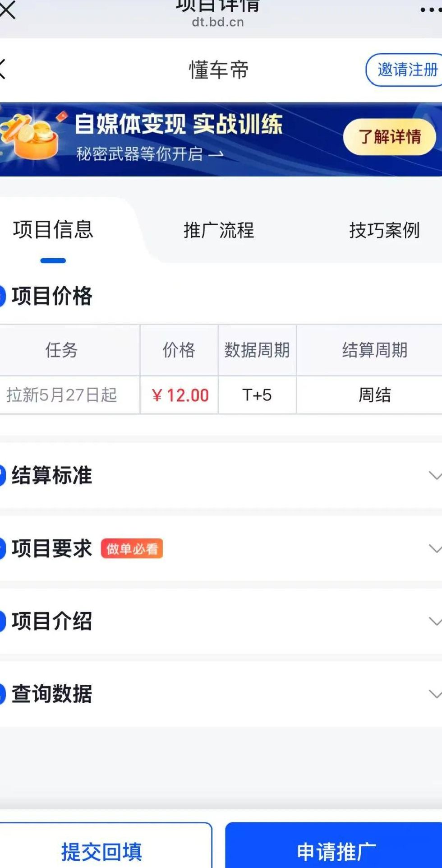The height and width of the screenshot is (868, 442).
Task: Tap the 提交回填 button
Action: coord(102,851)
